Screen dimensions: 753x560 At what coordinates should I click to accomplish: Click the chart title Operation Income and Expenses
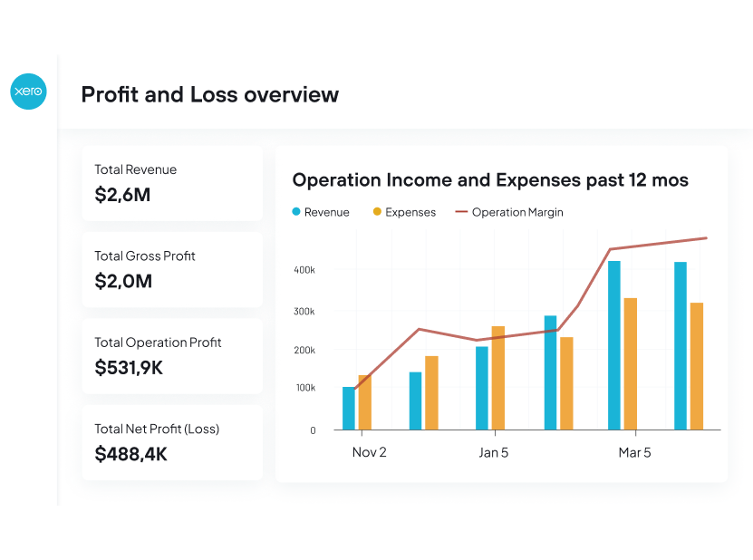coord(490,180)
